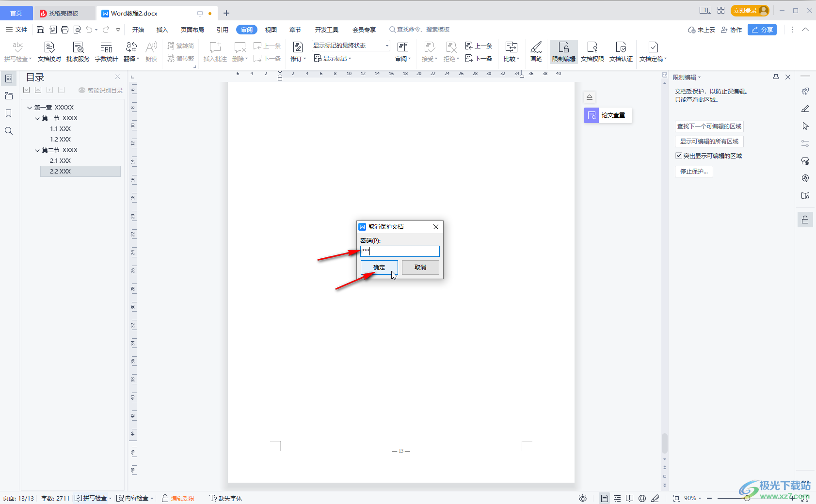Open the 开始 ribbon tab
816x504 pixels.
pos(138,30)
